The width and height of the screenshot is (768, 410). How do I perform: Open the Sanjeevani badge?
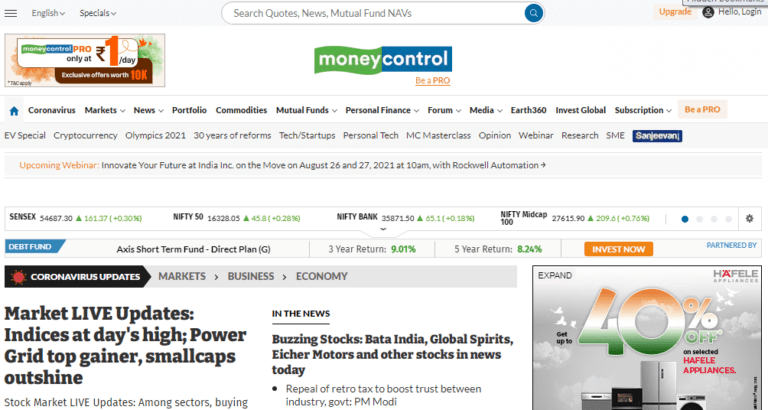coord(657,136)
